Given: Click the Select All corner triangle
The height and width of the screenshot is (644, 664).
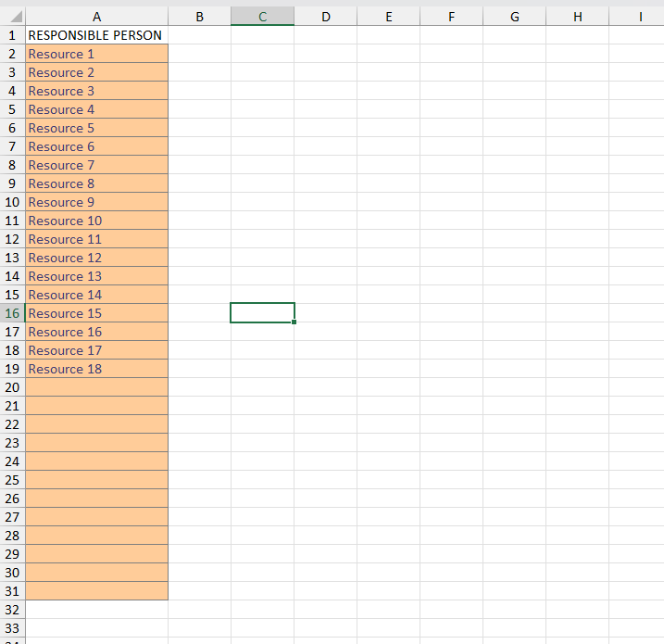Looking at the screenshot, I should [x=16, y=17].
